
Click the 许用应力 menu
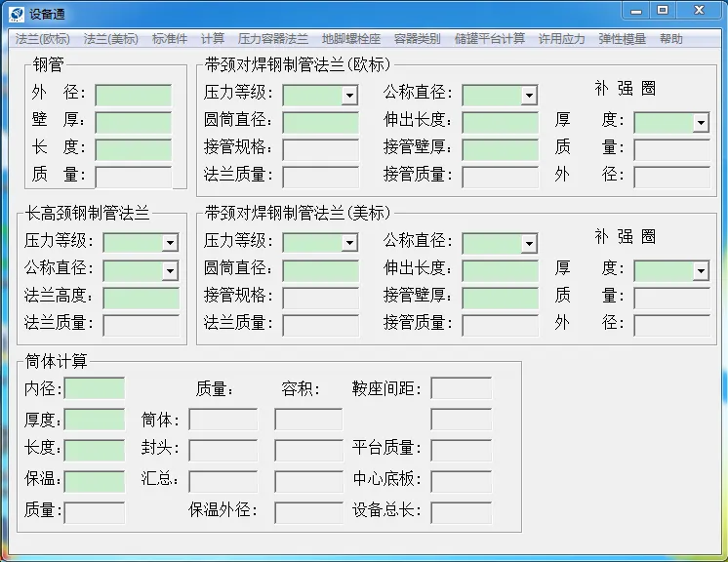tap(561, 39)
